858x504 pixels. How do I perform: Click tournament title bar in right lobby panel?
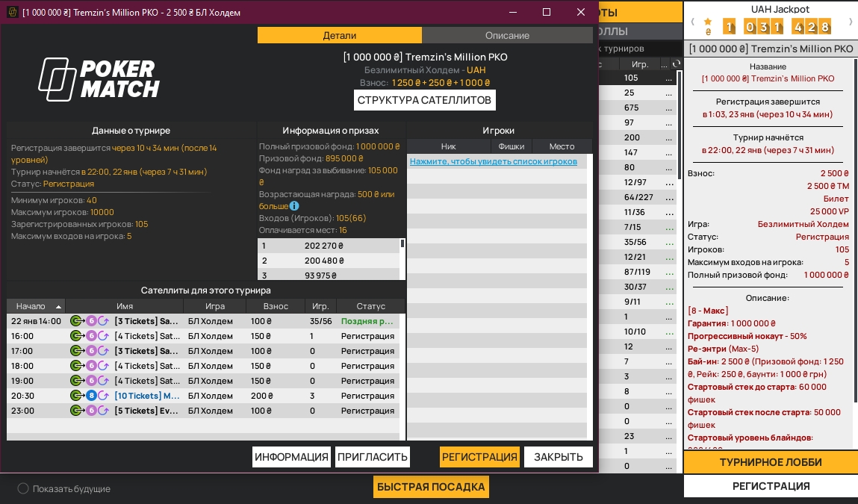(x=771, y=49)
